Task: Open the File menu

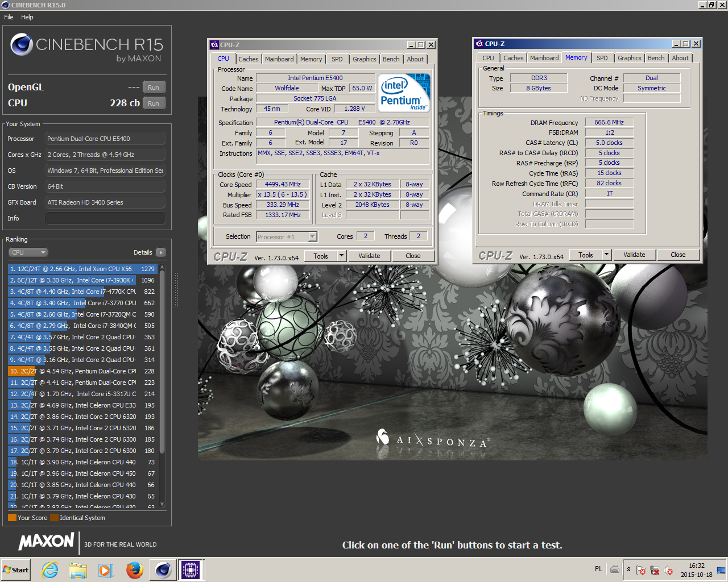Action: [9, 17]
